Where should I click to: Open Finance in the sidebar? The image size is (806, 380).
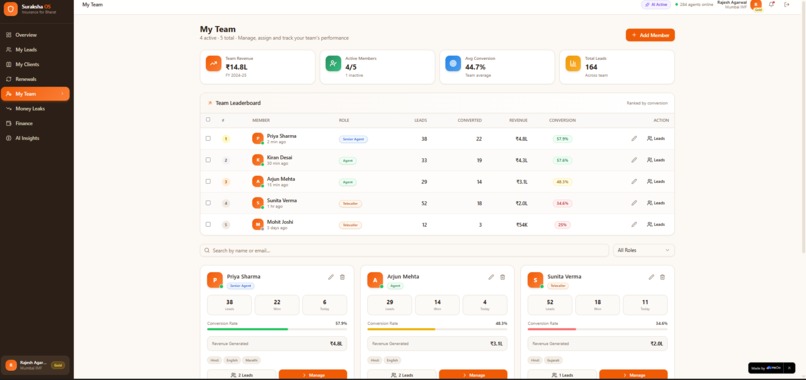point(35,123)
